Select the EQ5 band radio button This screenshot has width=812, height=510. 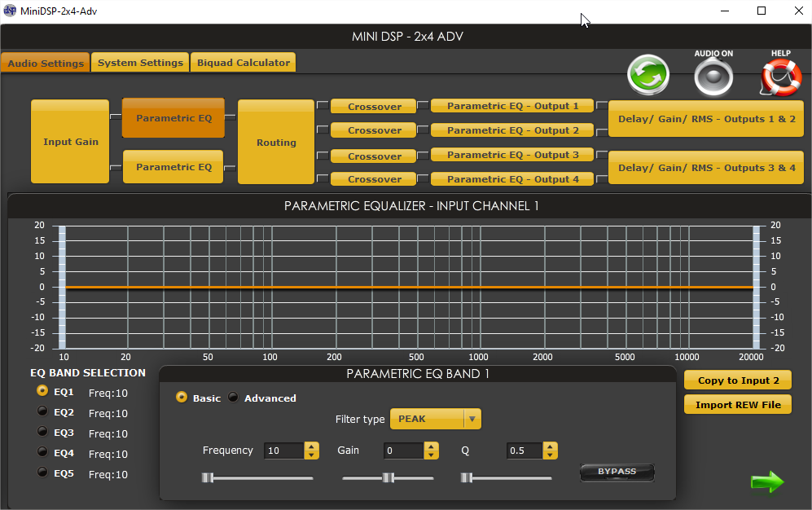[42, 473]
